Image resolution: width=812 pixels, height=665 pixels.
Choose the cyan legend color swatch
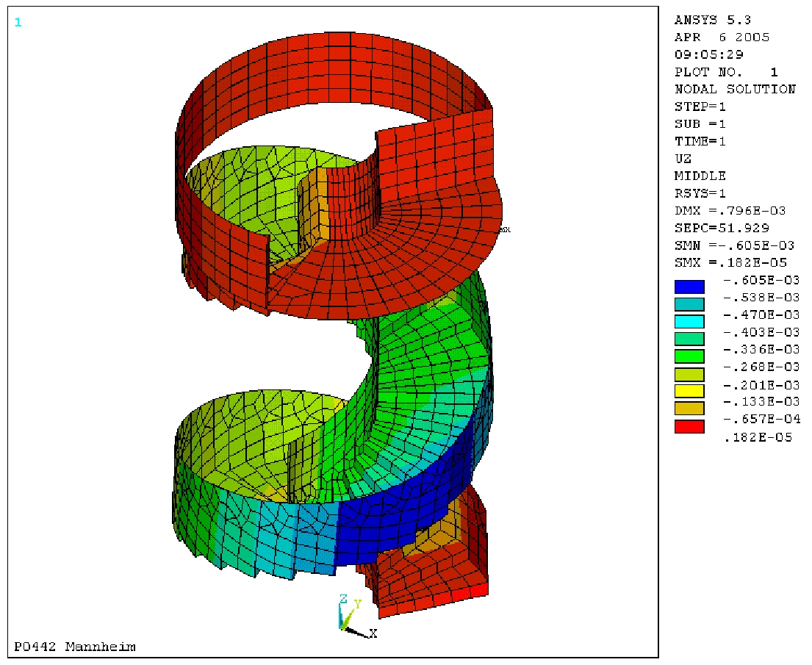pyautogui.click(x=689, y=321)
